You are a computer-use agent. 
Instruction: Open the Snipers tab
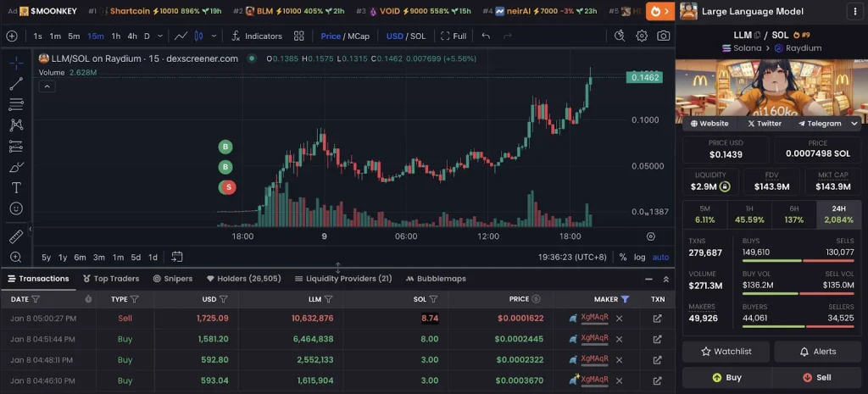[173, 279]
